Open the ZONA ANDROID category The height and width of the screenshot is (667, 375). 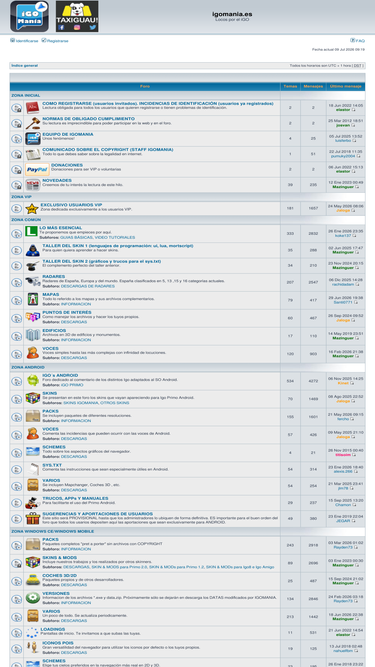[28, 367]
